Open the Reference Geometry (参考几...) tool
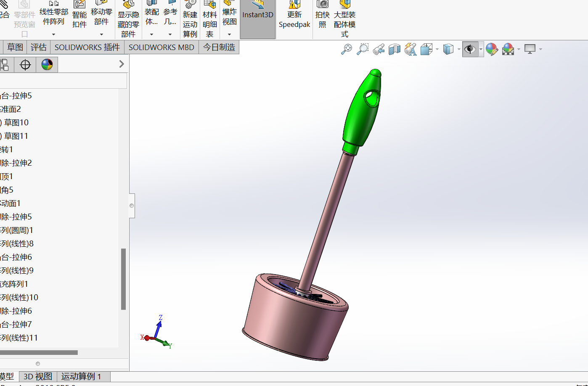Viewport: 588px width, 386px height. pyautogui.click(x=170, y=13)
